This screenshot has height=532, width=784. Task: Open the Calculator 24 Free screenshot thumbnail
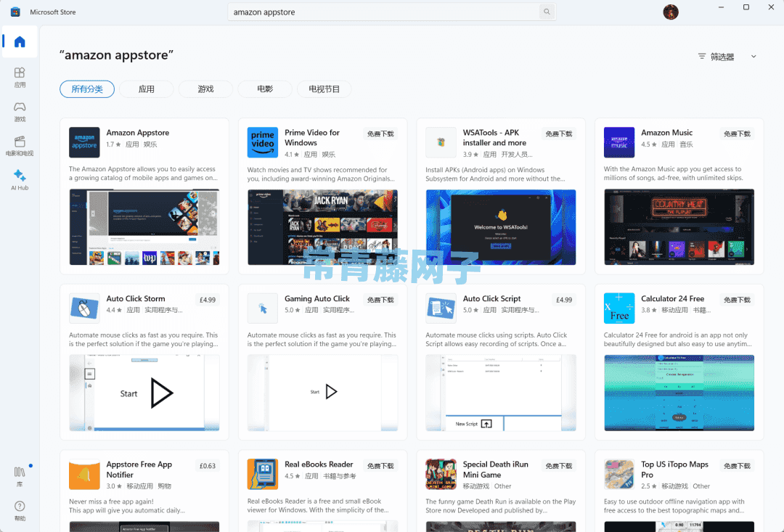(679, 393)
